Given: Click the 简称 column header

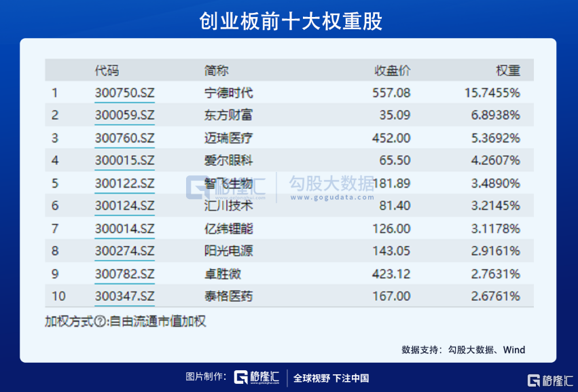Looking at the screenshot, I should (217, 70).
